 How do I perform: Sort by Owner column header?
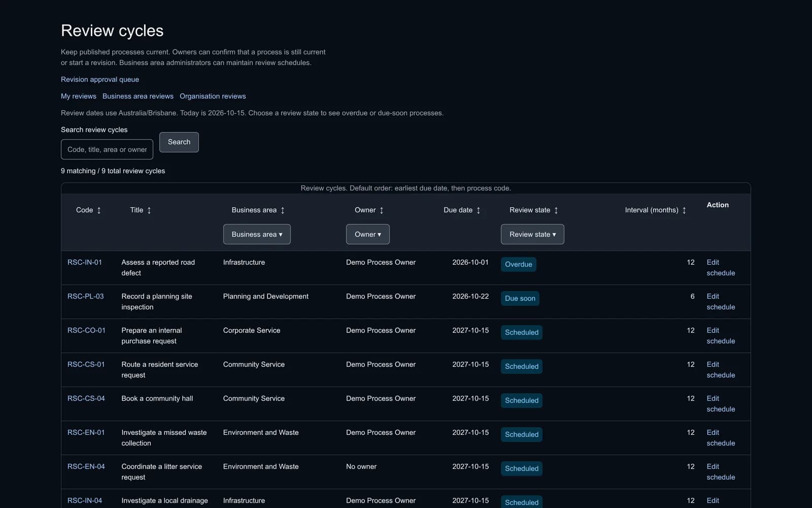point(369,210)
